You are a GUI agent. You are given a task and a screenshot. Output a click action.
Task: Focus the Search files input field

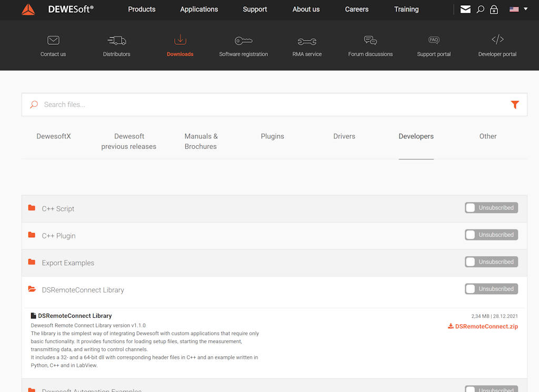coord(274,104)
